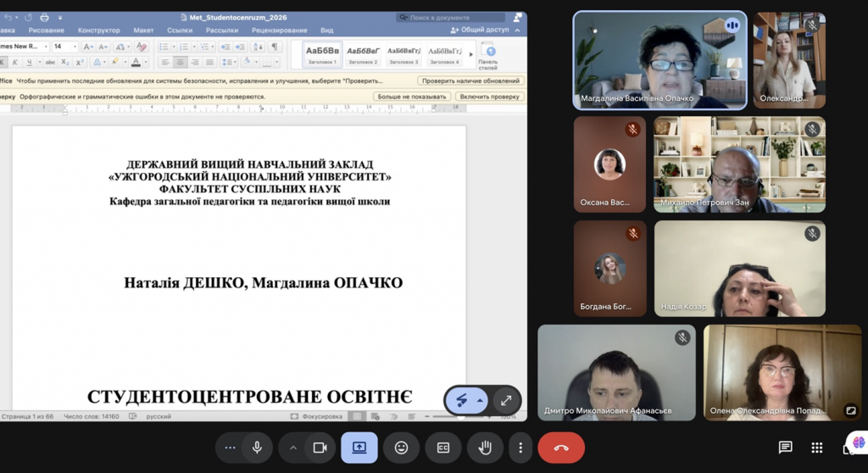Toggle the raise hand button
The image size is (868, 473).
[x=486, y=448]
